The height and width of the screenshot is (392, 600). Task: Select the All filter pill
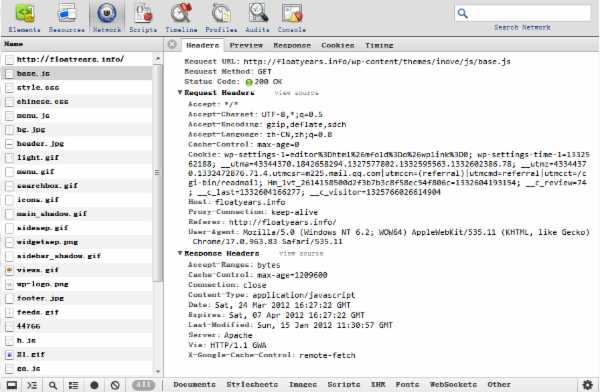click(143, 385)
